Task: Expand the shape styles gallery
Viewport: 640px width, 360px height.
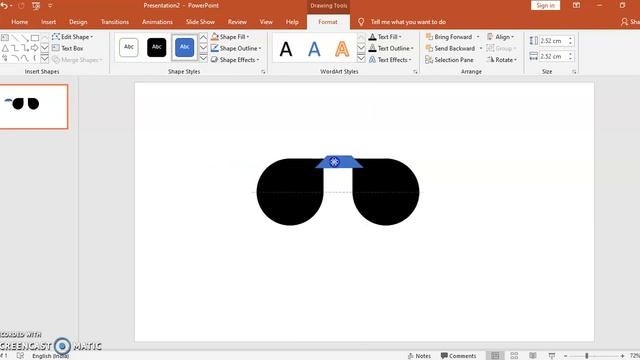Action: [203, 58]
